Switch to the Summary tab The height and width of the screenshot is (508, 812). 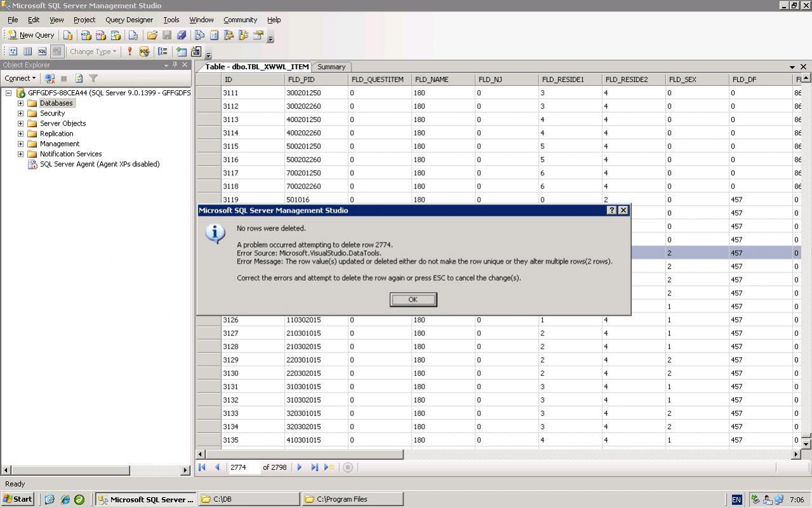331,67
